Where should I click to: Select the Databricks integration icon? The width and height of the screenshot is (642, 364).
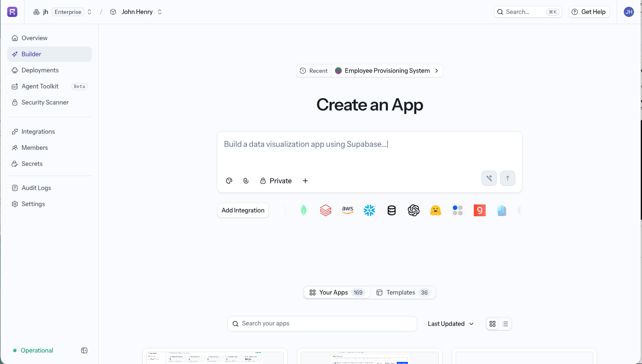[x=326, y=210]
